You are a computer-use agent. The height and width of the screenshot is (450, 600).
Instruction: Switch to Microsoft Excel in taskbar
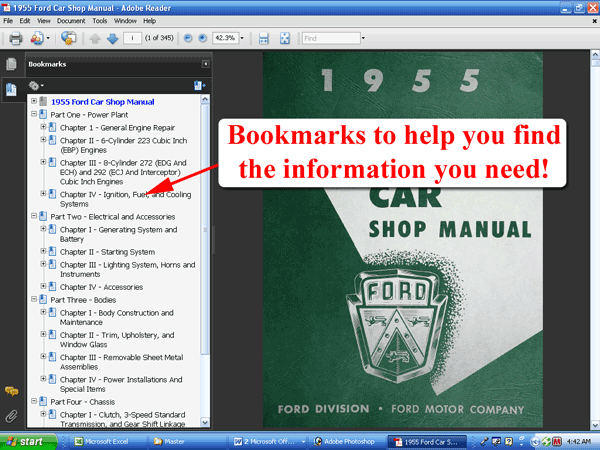point(108,442)
